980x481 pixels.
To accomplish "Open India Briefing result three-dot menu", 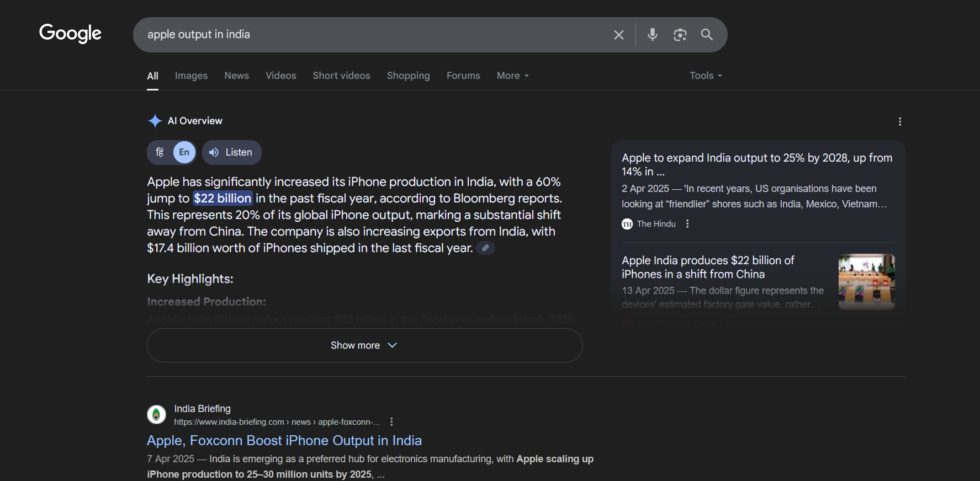I will point(391,421).
